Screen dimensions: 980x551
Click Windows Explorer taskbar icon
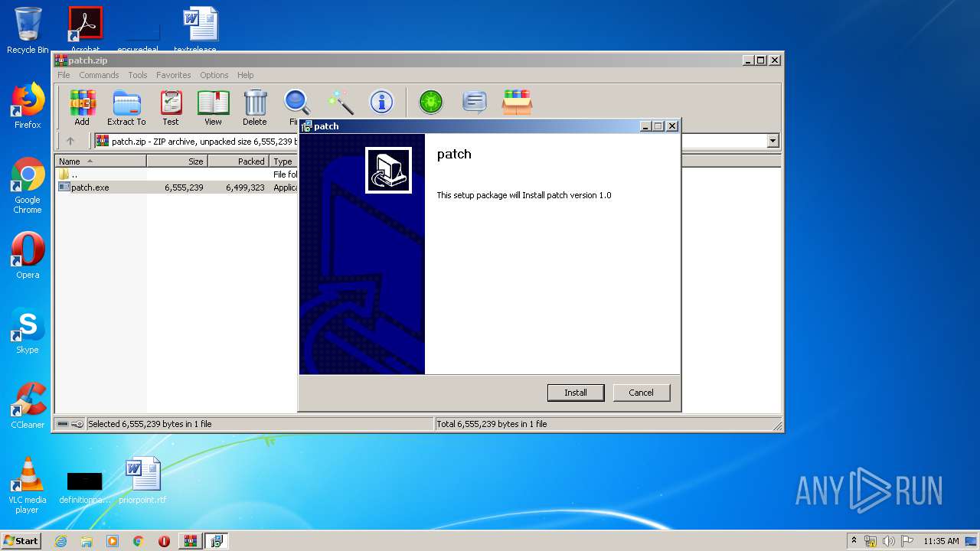tap(87, 541)
